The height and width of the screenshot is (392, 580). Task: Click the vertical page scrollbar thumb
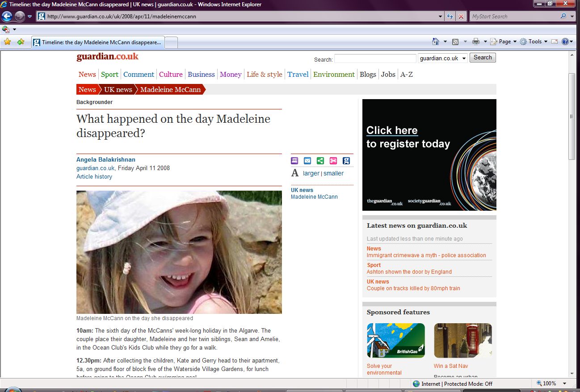pos(572,116)
